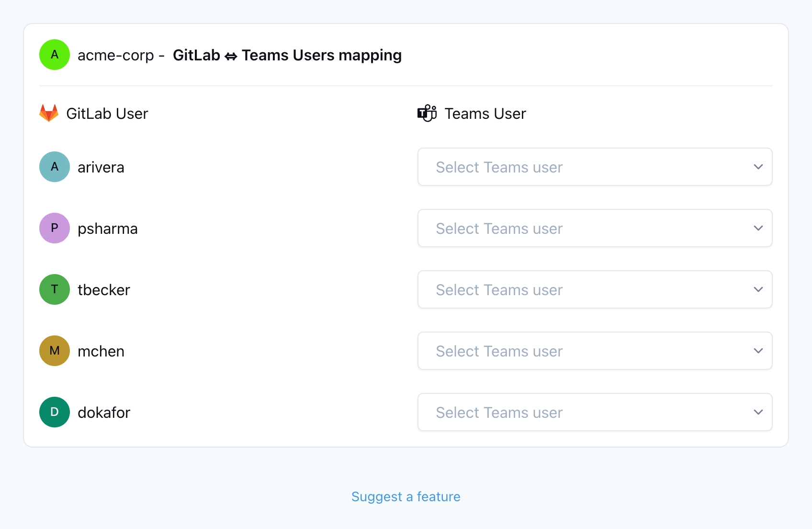The width and height of the screenshot is (812, 529).
Task: Click the Microsoft Teams logo icon
Action: (427, 114)
